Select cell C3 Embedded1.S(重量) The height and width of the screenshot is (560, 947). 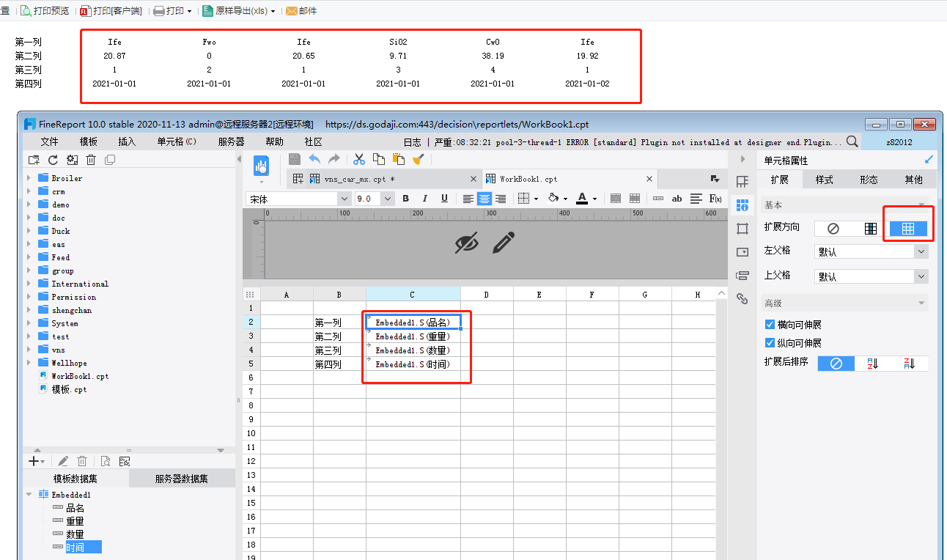pyautogui.click(x=413, y=336)
